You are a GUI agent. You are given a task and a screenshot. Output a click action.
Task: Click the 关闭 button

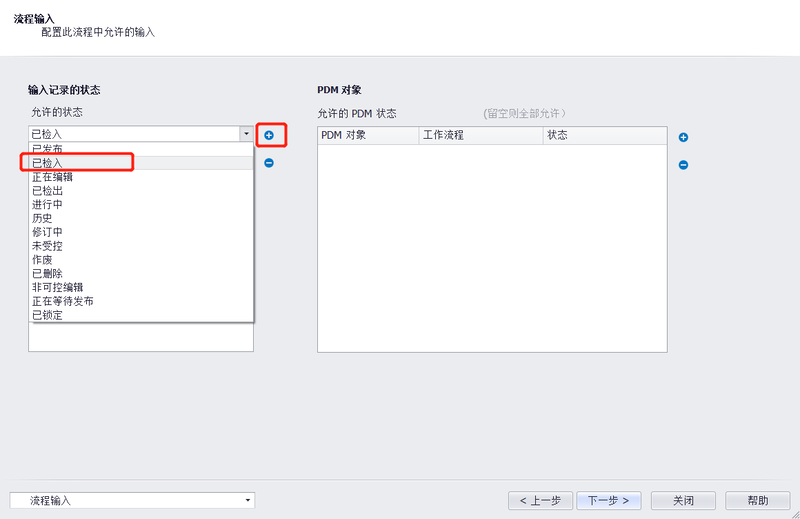pyautogui.click(x=683, y=501)
